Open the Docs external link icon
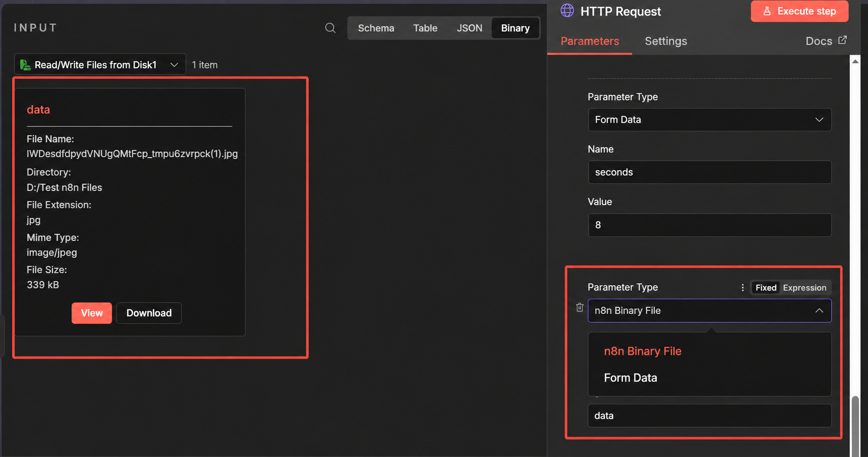This screenshot has width=868, height=457. [x=842, y=40]
